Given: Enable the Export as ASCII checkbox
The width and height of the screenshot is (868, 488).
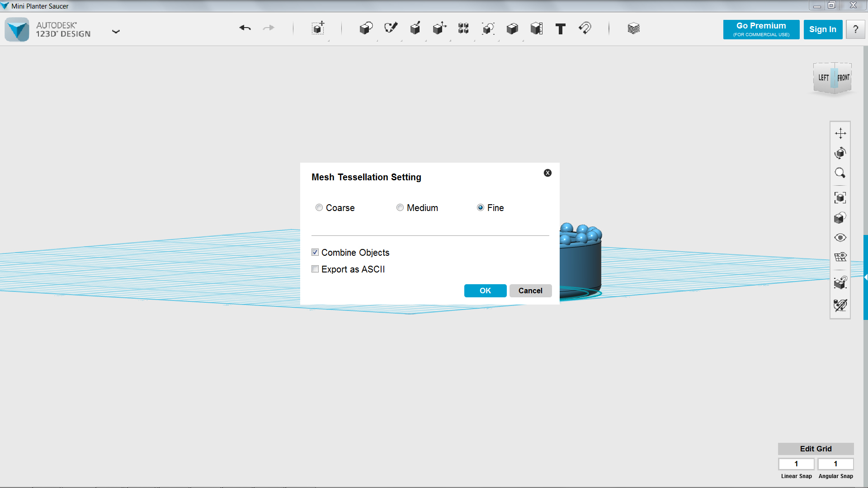Looking at the screenshot, I should tap(314, 269).
